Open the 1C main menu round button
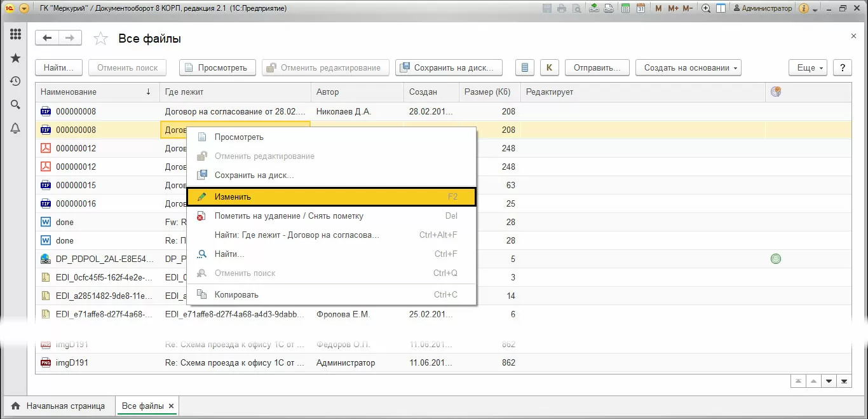Viewport: 868px width, 419px height. click(x=24, y=8)
